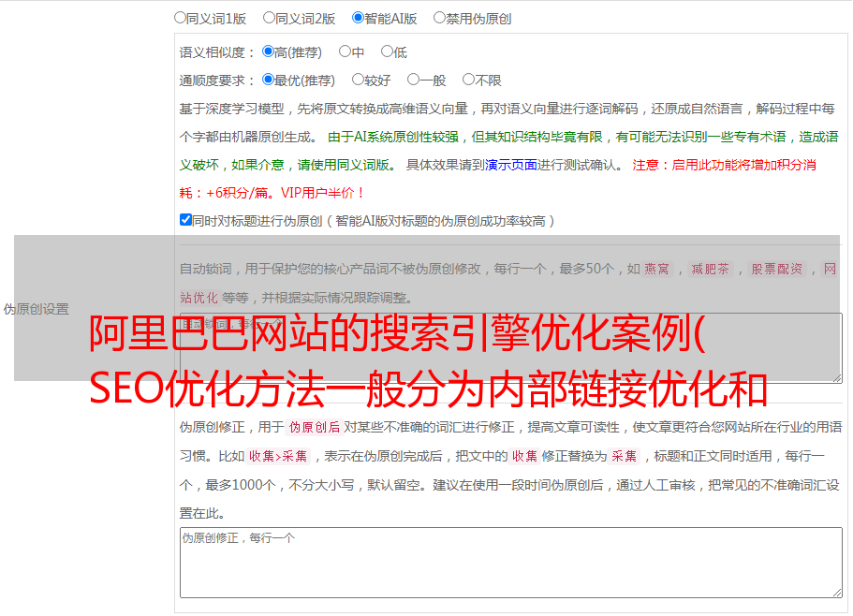Screen dimensions: 853x616
Task: Set 通顺度要求 to 不限
Action: 468,80
